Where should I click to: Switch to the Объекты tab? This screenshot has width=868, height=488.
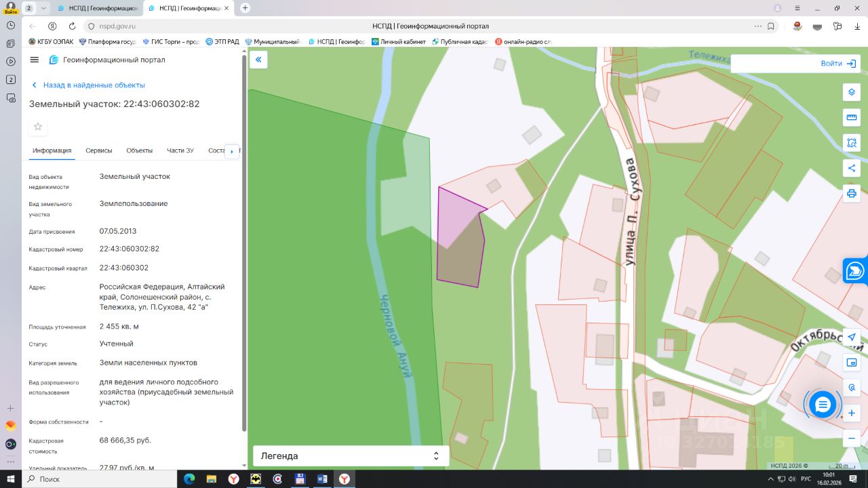click(x=140, y=150)
